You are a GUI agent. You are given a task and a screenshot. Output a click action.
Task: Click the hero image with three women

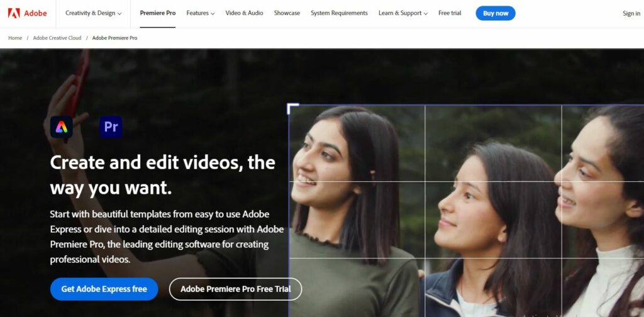click(x=466, y=211)
